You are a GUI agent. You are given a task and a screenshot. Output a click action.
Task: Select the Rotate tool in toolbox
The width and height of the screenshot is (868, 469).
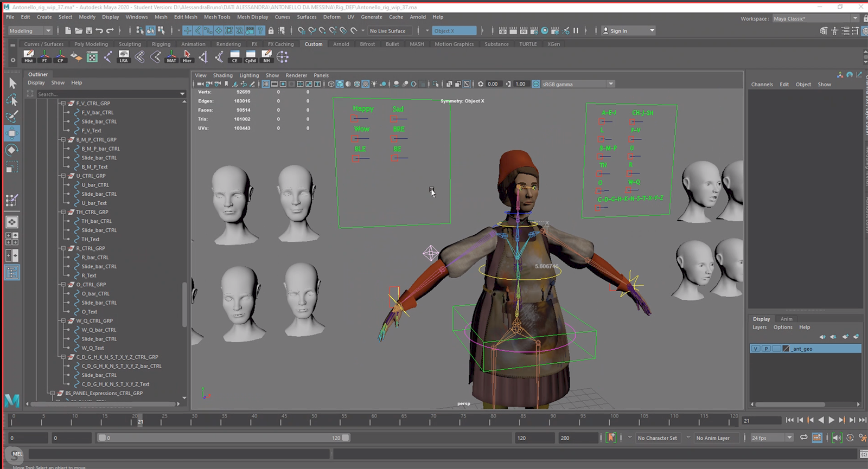12,150
